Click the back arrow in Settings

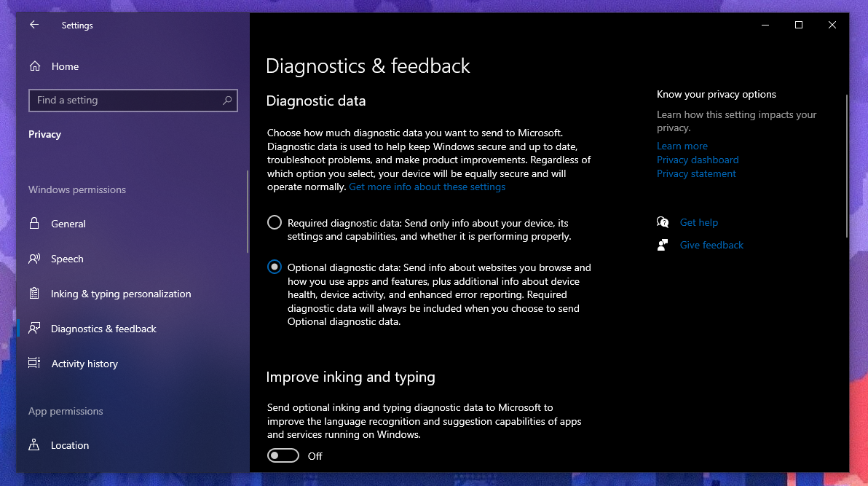tap(33, 25)
